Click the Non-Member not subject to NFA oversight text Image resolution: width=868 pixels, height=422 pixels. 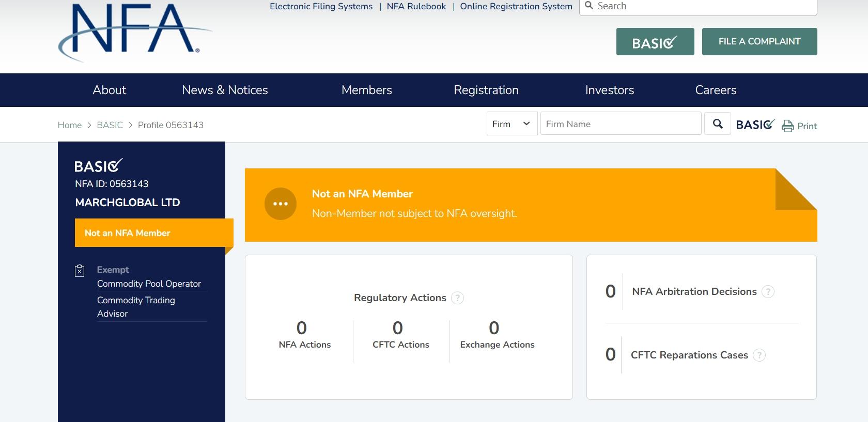[414, 213]
